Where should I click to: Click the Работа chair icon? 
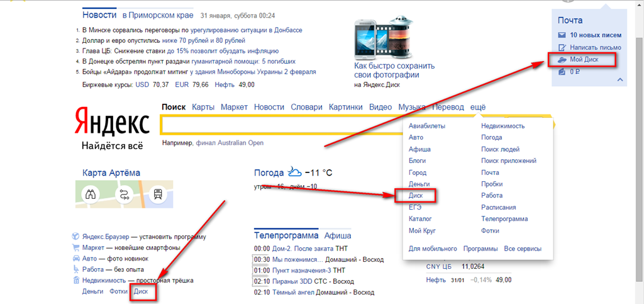click(75, 269)
